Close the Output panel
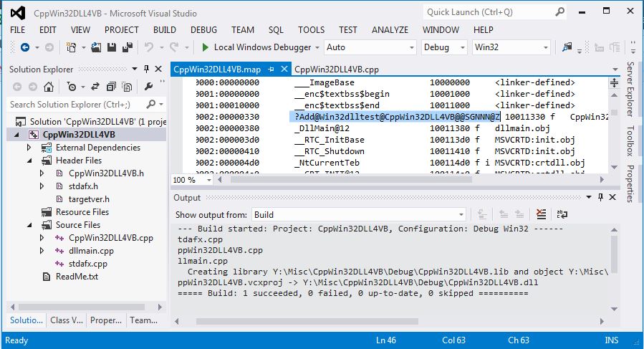Image resolution: width=644 pixels, height=349 pixels. click(612, 197)
